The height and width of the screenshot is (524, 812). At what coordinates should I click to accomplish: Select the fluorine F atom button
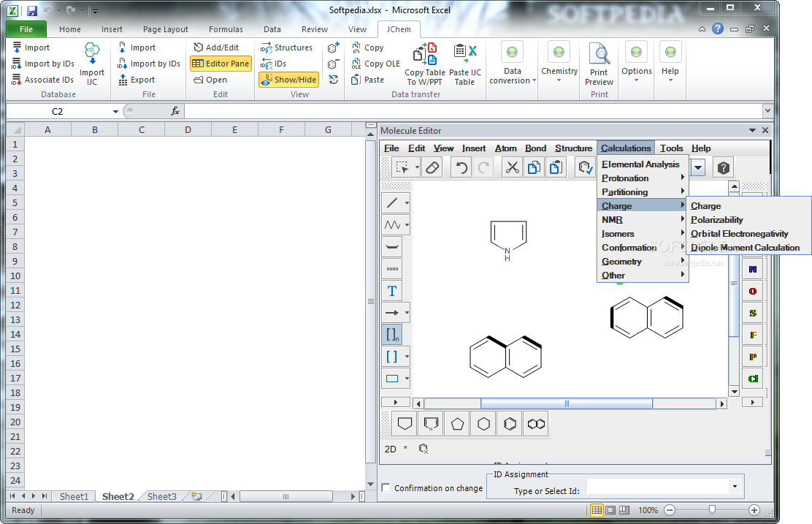click(x=753, y=335)
